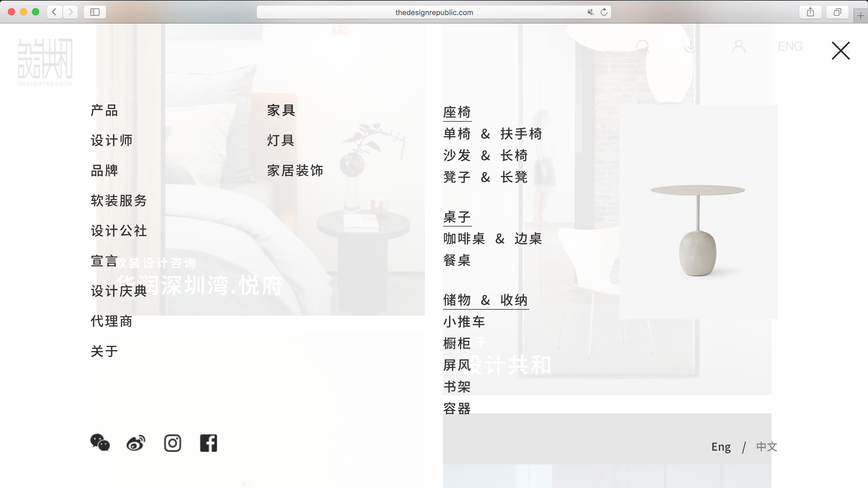
Task: Open the Facebook social icon
Action: coord(209,443)
